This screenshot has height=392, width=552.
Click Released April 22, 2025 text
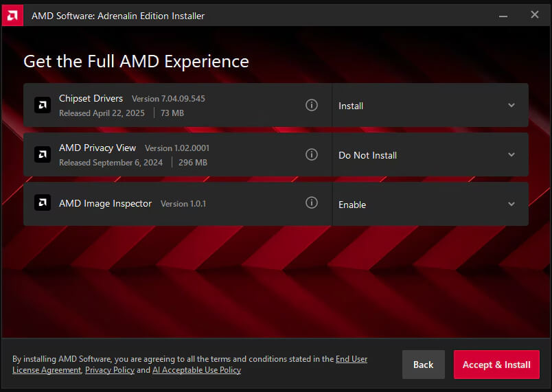(x=102, y=113)
